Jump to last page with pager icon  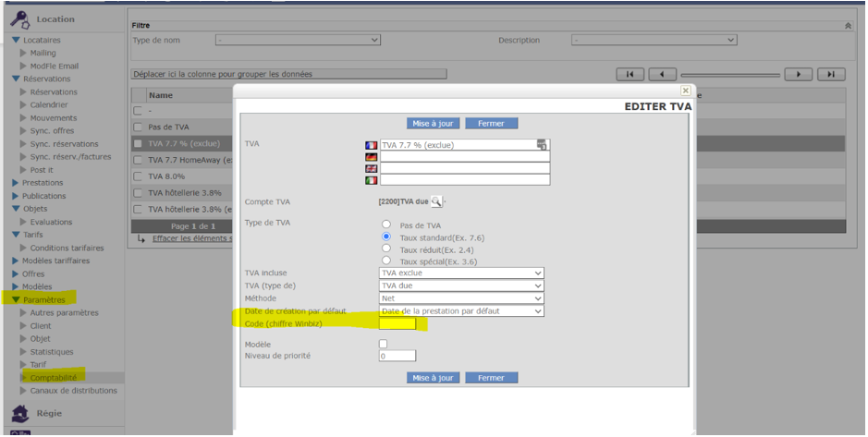(831, 75)
